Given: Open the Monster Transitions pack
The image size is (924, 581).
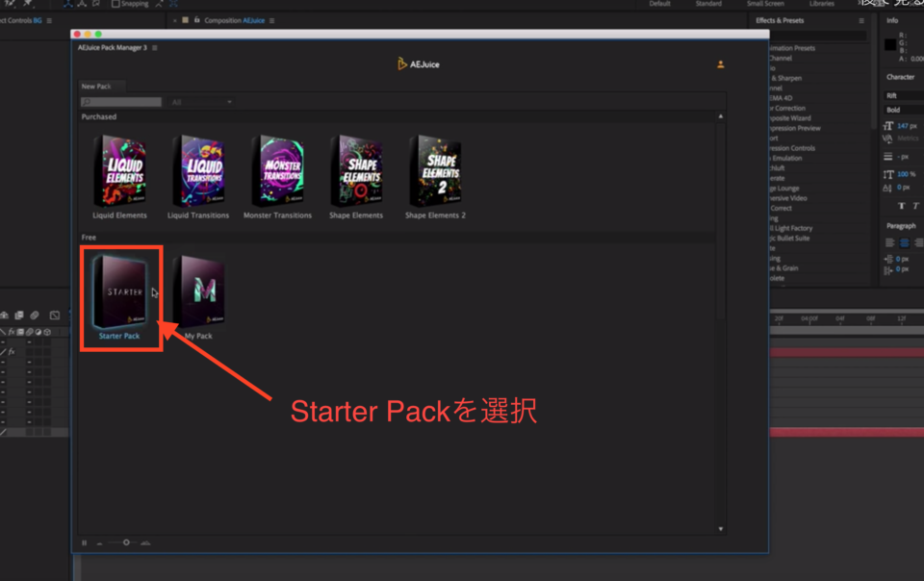Looking at the screenshot, I should (x=277, y=171).
